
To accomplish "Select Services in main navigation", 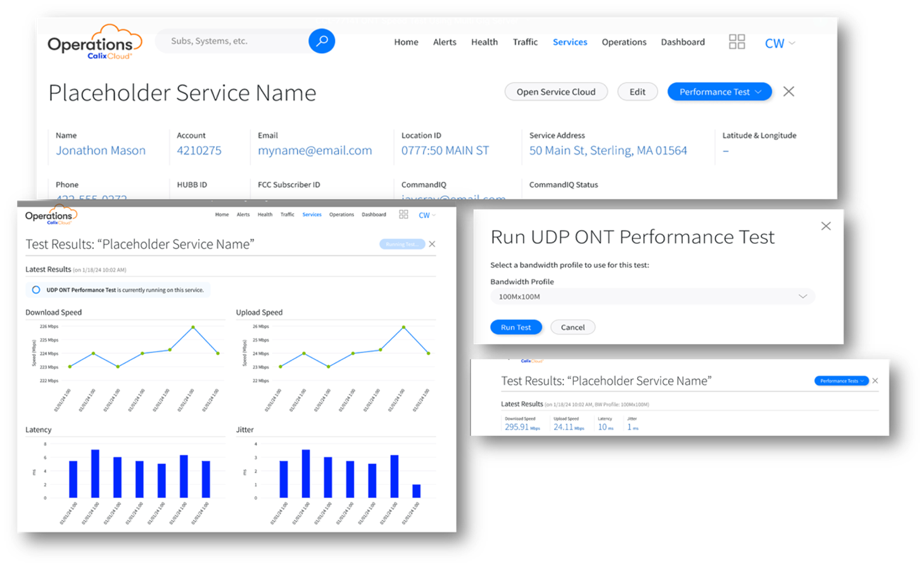I will pyautogui.click(x=570, y=42).
